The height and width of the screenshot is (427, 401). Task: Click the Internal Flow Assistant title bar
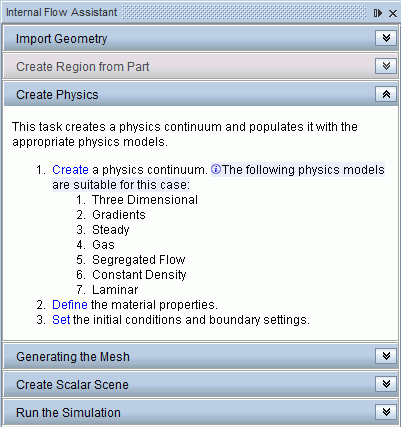pos(187,13)
